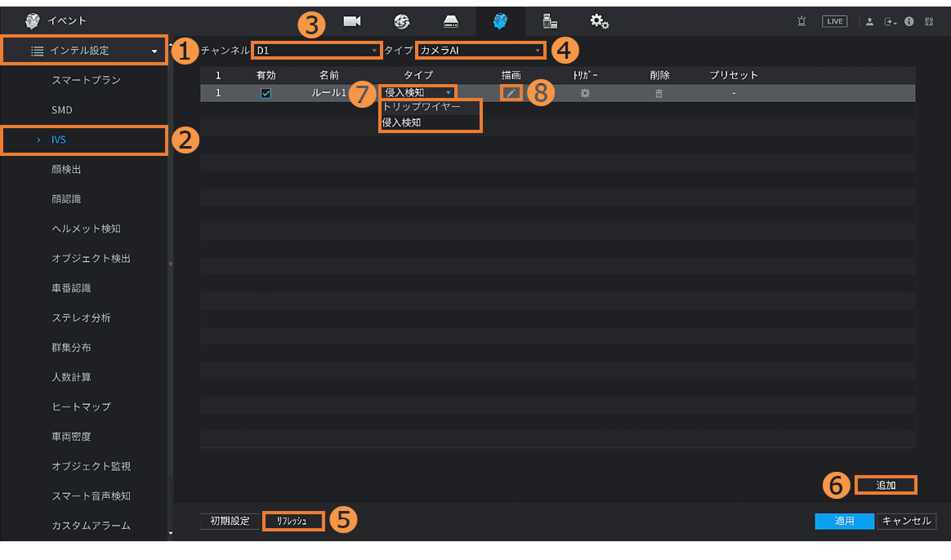Click the network globe icon in top bar

pos(401,21)
